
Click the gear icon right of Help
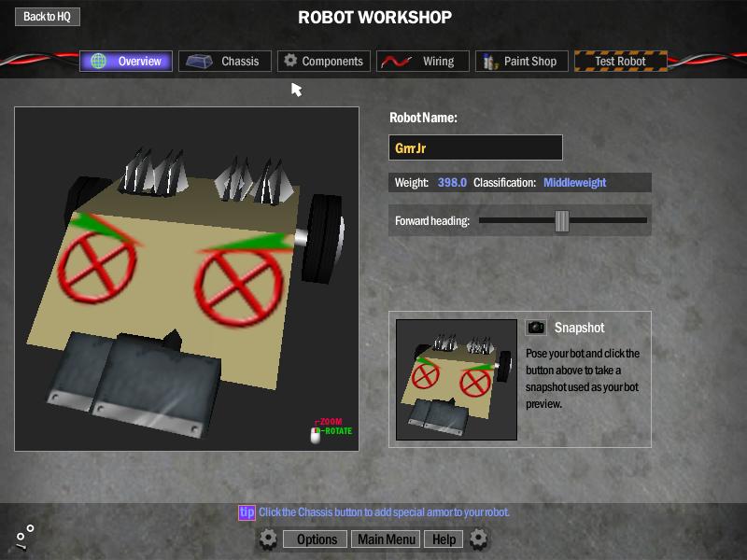478,539
